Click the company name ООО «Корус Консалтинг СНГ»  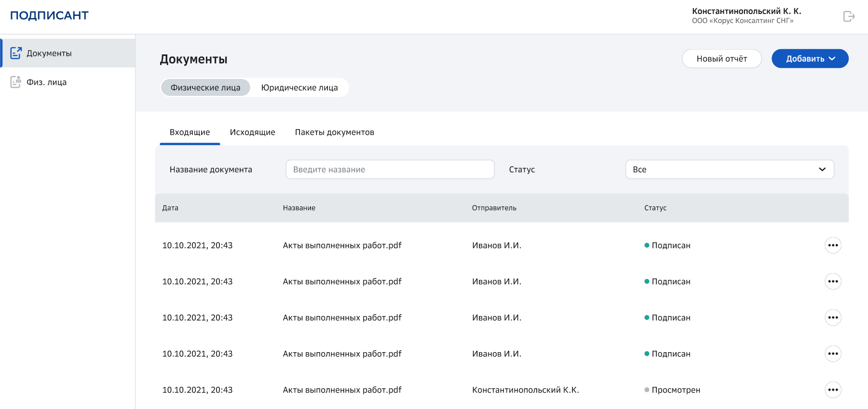[743, 21]
